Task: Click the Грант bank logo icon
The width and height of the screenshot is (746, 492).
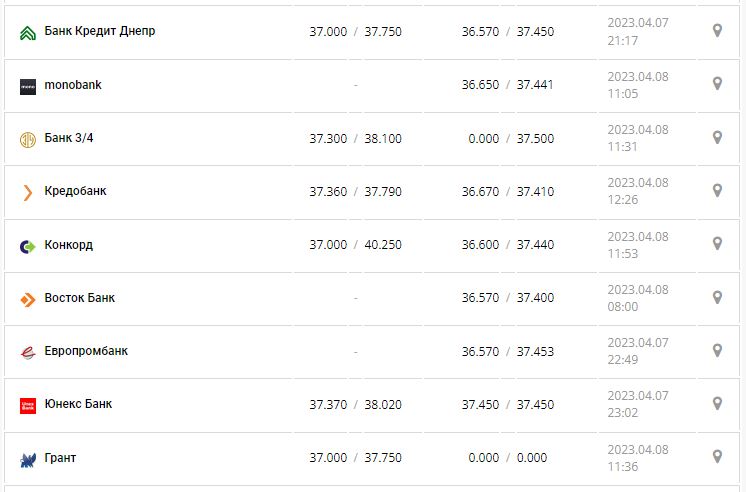Action: (28, 459)
